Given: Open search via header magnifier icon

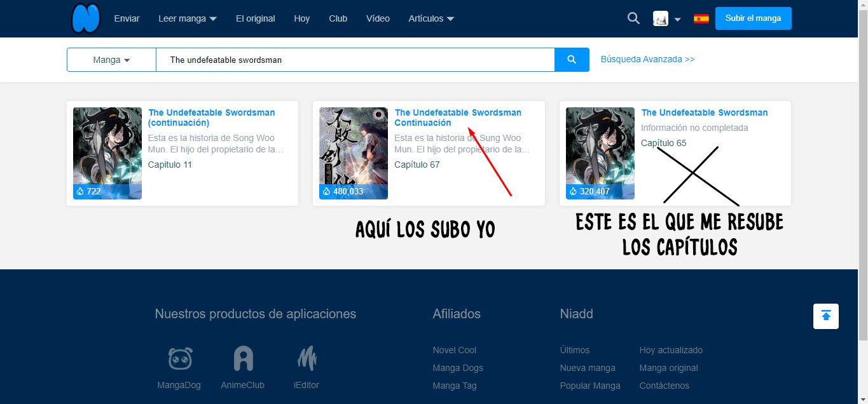Looking at the screenshot, I should pos(633,18).
